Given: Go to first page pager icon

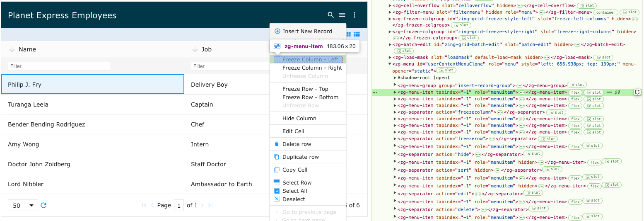Looking at the screenshot, I should (144, 205).
